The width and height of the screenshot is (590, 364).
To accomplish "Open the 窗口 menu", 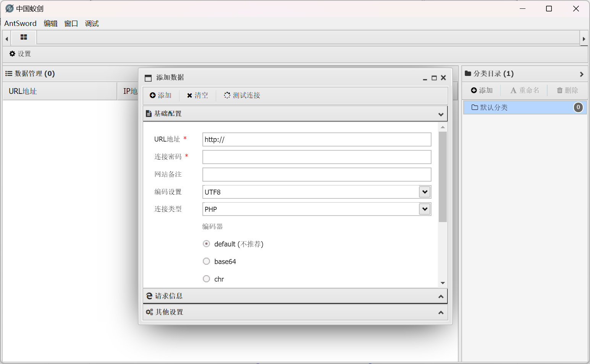I will [71, 23].
